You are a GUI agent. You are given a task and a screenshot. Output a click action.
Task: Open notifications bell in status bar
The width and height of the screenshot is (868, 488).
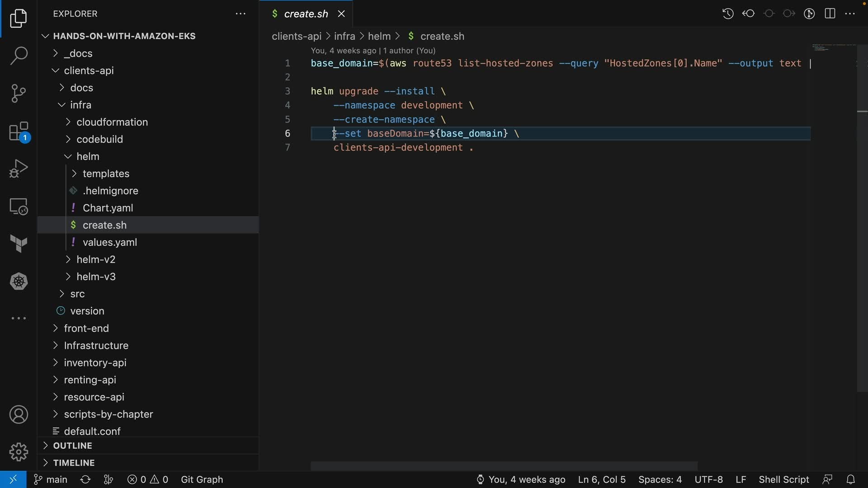(x=850, y=479)
